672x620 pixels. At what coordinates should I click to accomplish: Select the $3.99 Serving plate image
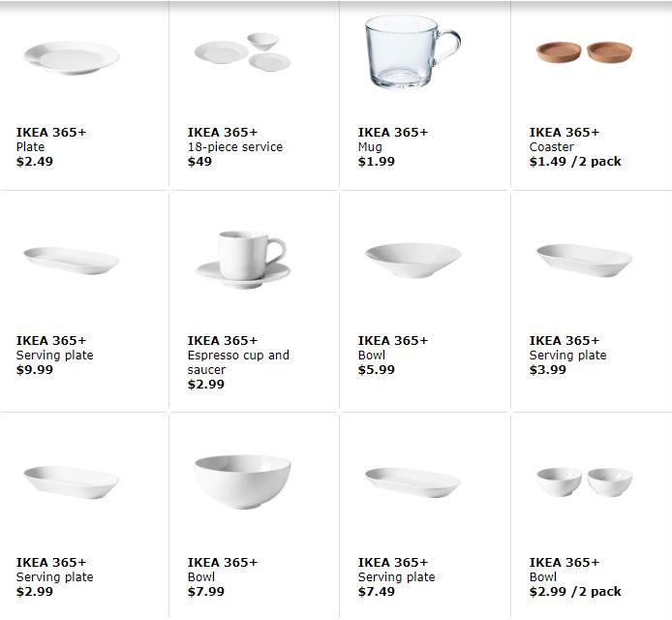point(584,261)
